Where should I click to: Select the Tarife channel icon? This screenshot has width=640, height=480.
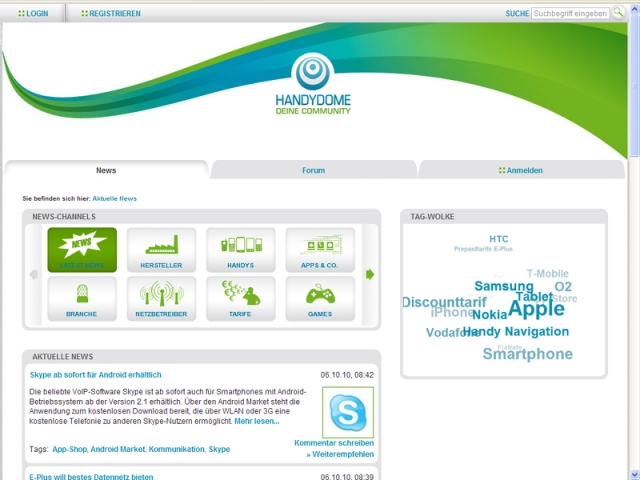pyautogui.click(x=241, y=293)
